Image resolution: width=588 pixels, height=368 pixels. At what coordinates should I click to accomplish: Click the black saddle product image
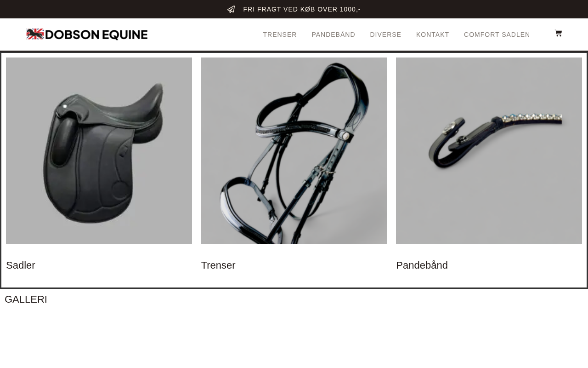tap(99, 150)
